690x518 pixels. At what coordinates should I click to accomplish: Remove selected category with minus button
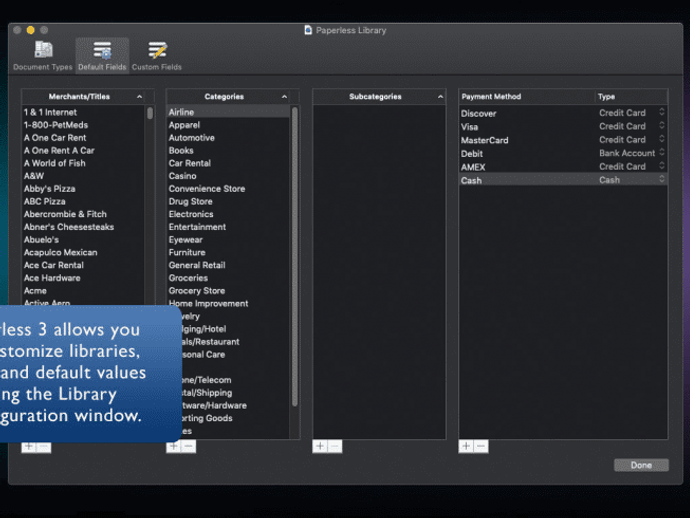click(188, 446)
